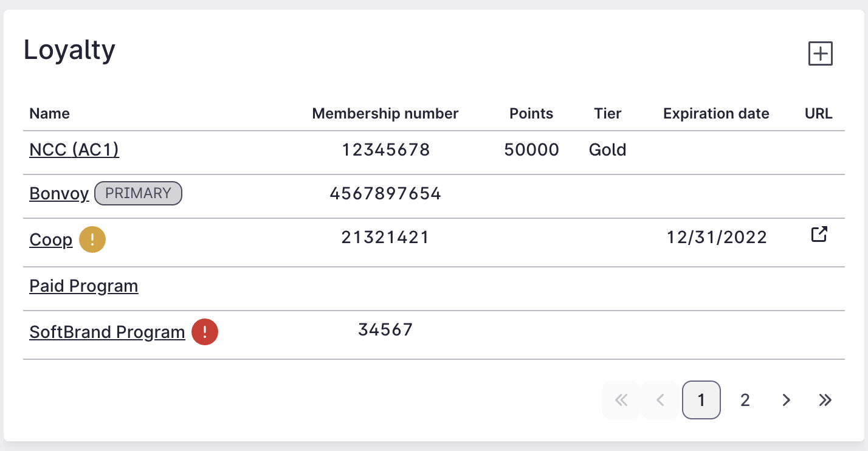868x451 pixels.
Task: Click the current page 1 button
Action: (x=701, y=400)
